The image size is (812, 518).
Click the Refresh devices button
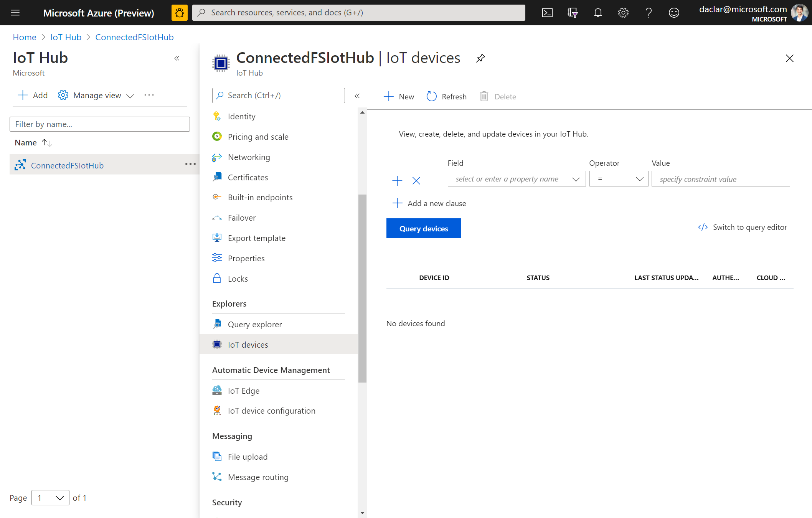[x=446, y=96]
